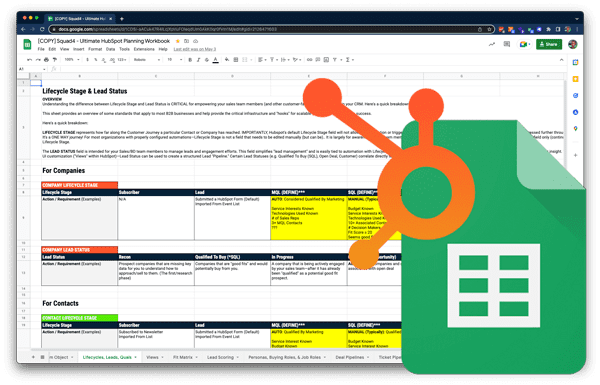This screenshot has width=600, height=385.
Task: Toggle bold formatting
Action: (x=190, y=60)
